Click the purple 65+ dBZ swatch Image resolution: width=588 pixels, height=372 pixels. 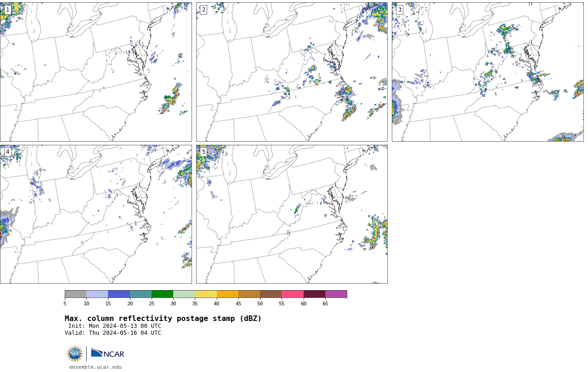coord(336,294)
